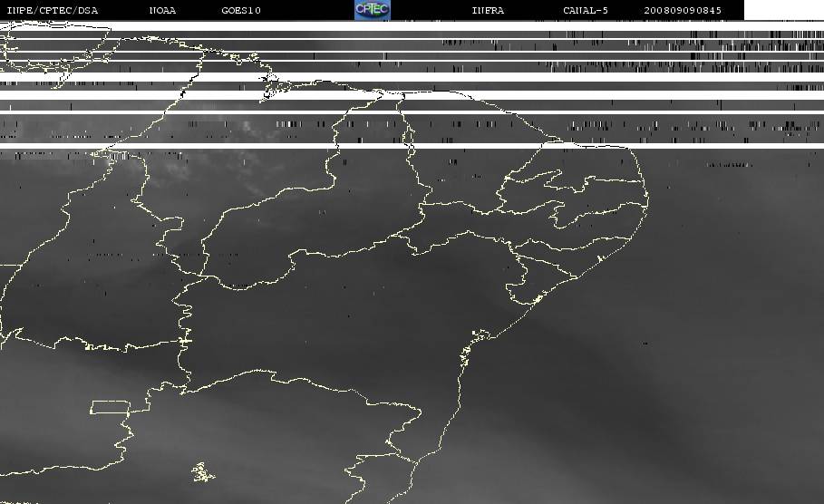Click the INPE/CPTEC/DSA header label
This screenshot has width=824, height=504.
[x=52, y=11]
